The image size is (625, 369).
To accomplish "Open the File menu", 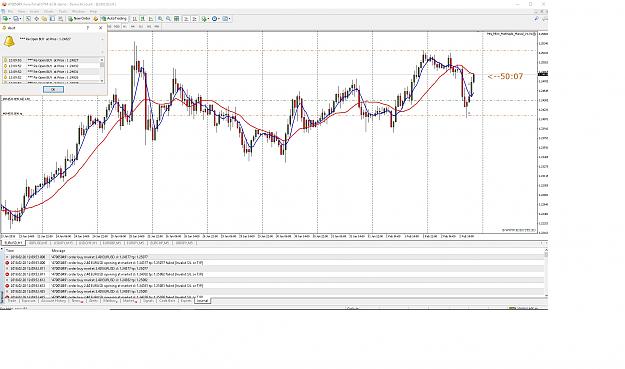I will pyautogui.click(x=10, y=12).
